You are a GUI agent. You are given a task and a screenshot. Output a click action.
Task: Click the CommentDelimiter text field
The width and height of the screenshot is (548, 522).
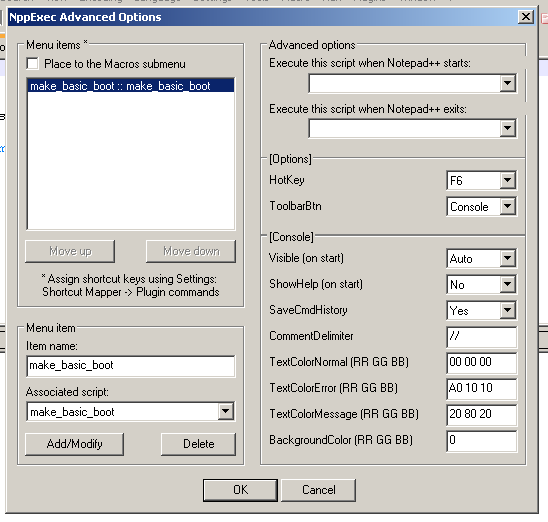point(482,337)
